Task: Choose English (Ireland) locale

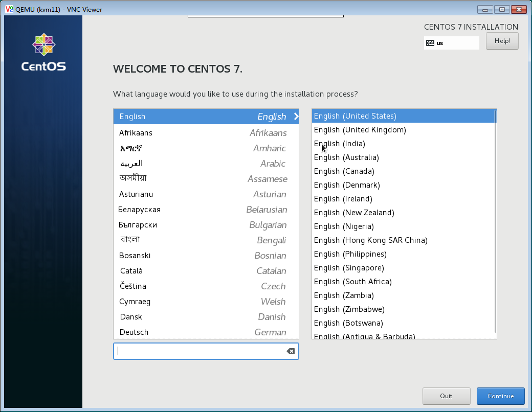Action: (403, 199)
